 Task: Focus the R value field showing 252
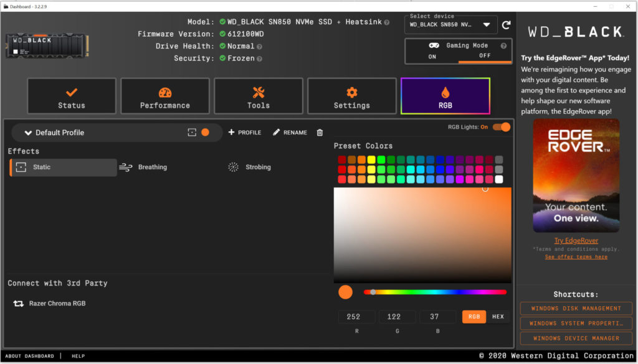click(x=356, y=317)
